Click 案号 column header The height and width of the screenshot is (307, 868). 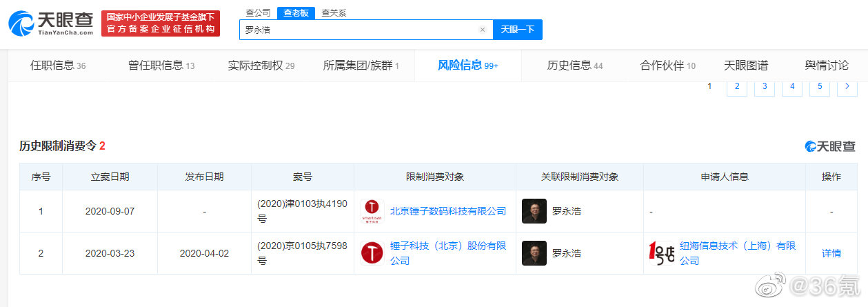[303, 177]
